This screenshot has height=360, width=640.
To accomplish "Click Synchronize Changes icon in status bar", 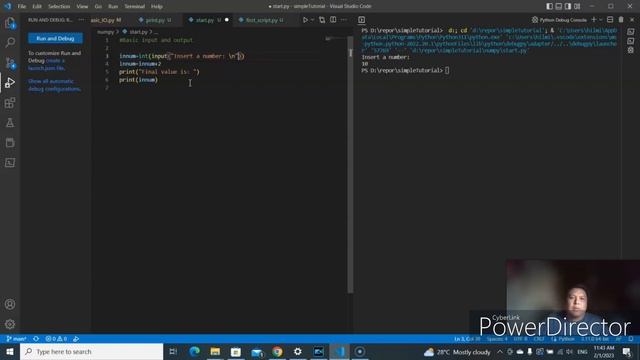I will coord(36,339).
